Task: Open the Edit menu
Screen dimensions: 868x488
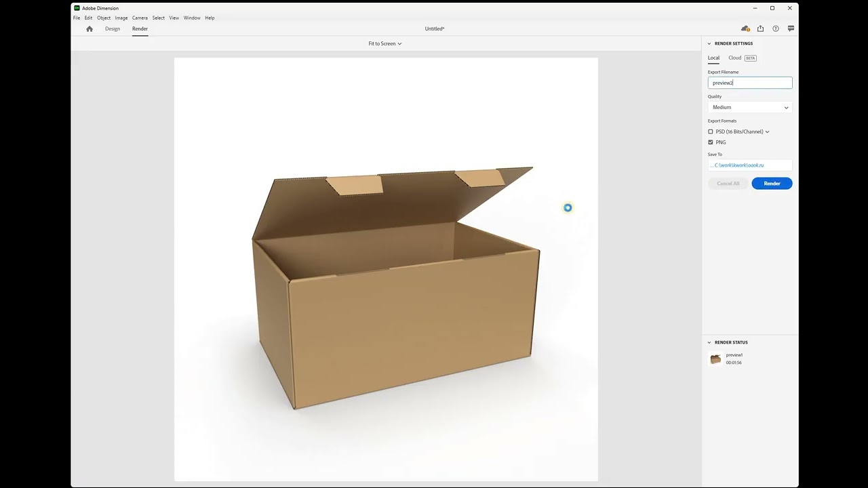Action: click(88, 18)
